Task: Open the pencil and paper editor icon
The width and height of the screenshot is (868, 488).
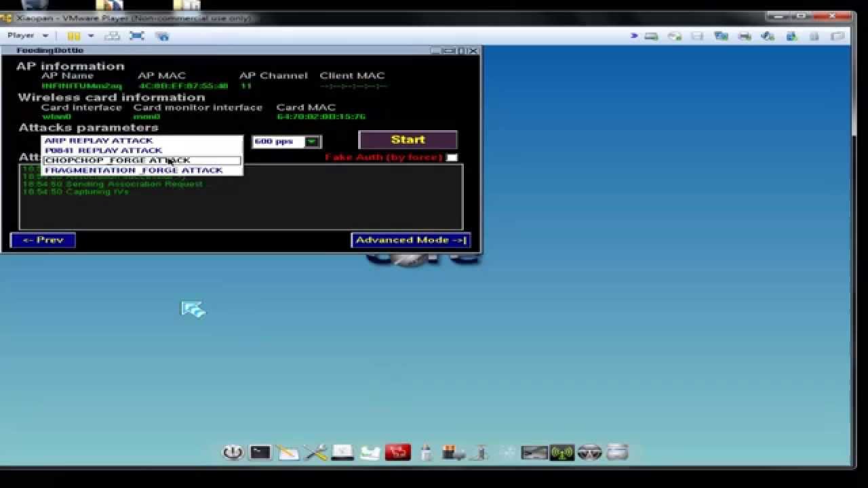Action: point(288,452)
